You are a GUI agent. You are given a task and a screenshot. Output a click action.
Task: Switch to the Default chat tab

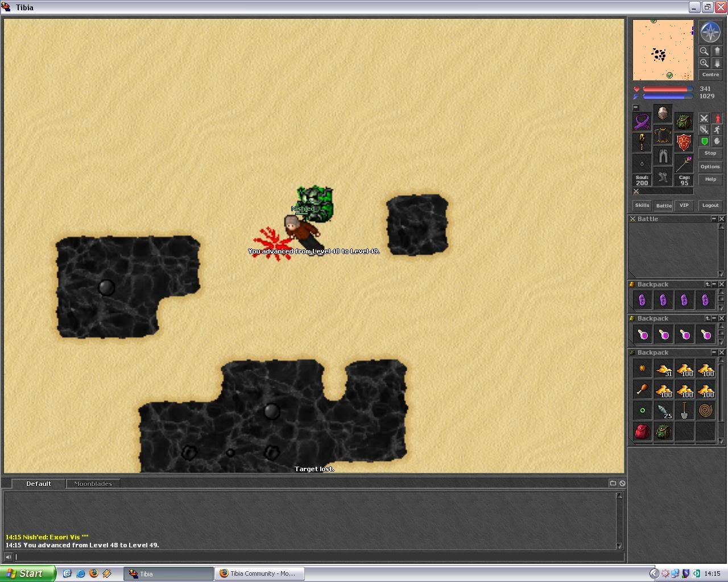coord(39,484)
